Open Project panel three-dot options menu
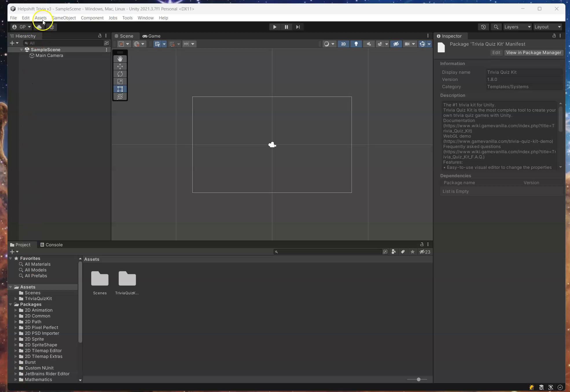 click(x=428, y=244)
